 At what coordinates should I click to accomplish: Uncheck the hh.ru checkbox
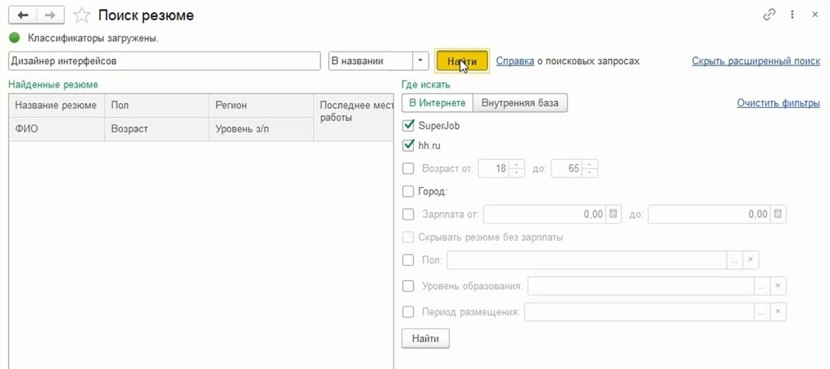(x=408, y=145)
